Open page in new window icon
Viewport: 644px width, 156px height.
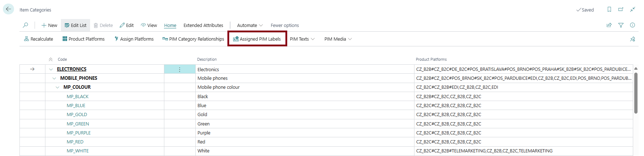tap(621, 9)
